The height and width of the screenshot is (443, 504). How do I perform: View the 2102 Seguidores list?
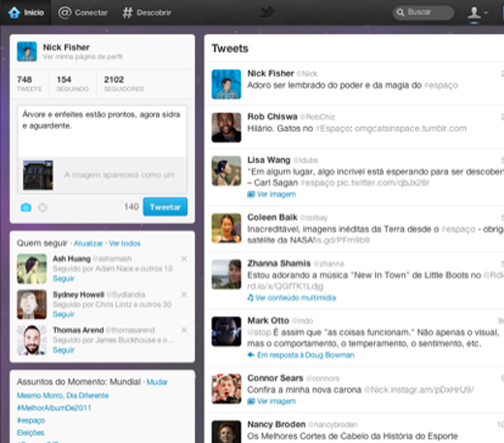point(124,83)
